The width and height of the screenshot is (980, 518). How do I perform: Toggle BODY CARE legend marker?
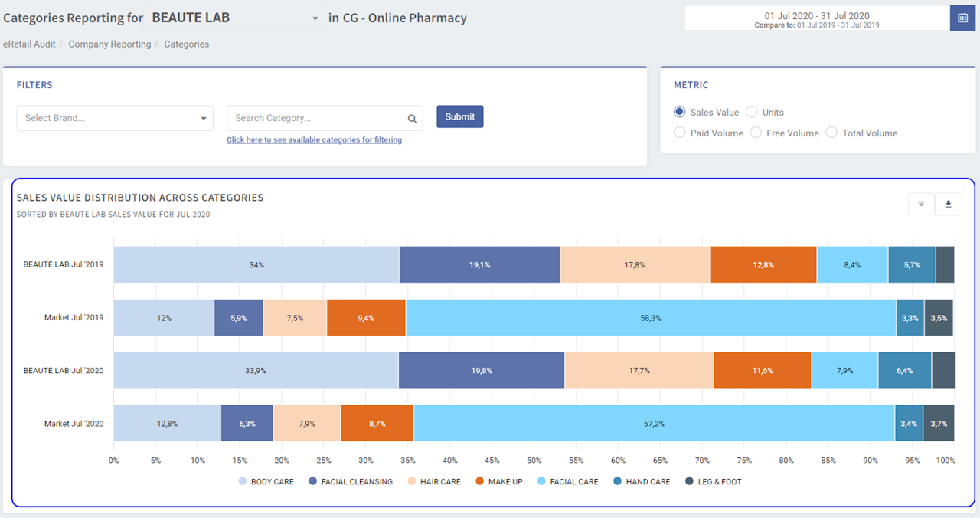pyautogui.click(x=243, y=482)
